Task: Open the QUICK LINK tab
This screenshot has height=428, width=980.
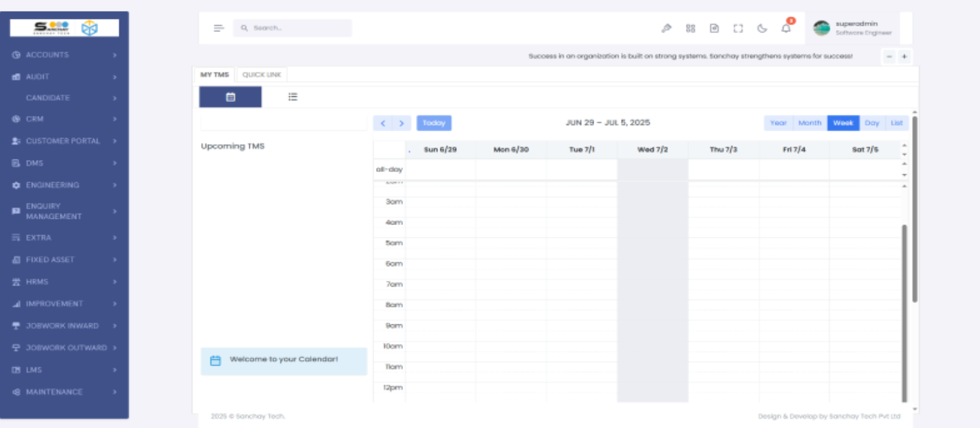Action: tap(262, 75)
